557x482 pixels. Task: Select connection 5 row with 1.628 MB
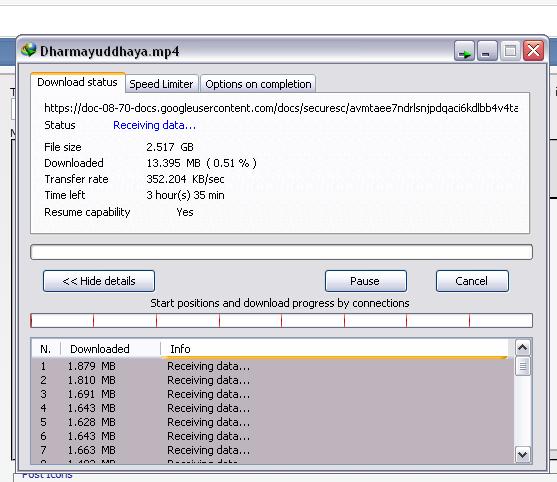(272, 422)
